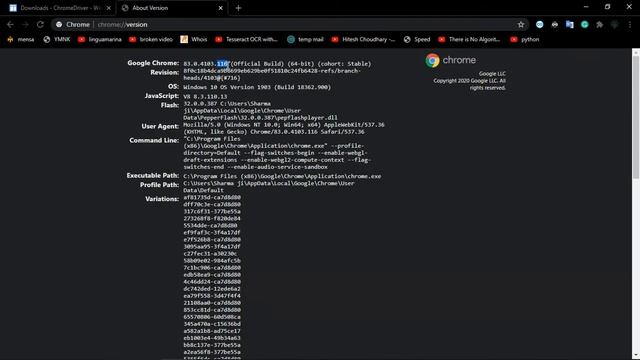
Task: Click the Command Line label
Action: [154, 140]
